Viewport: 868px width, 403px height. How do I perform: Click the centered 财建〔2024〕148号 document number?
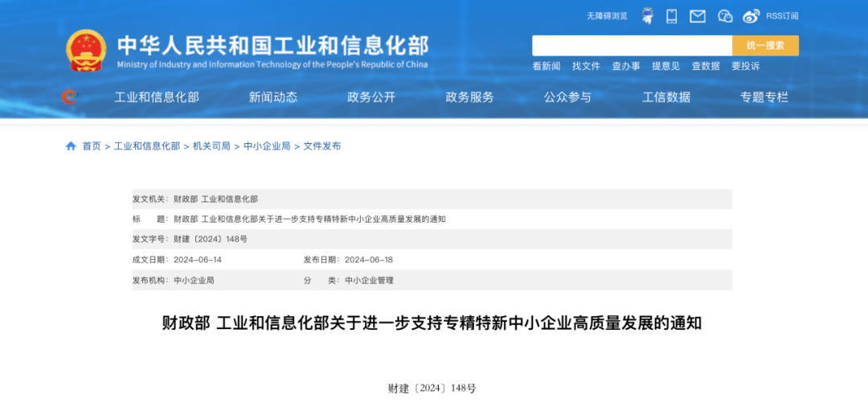tap(432, 388)
